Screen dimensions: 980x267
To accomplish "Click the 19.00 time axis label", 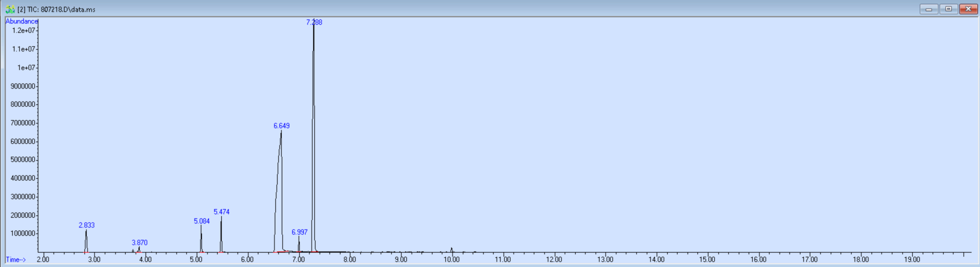I will point(912,259).
